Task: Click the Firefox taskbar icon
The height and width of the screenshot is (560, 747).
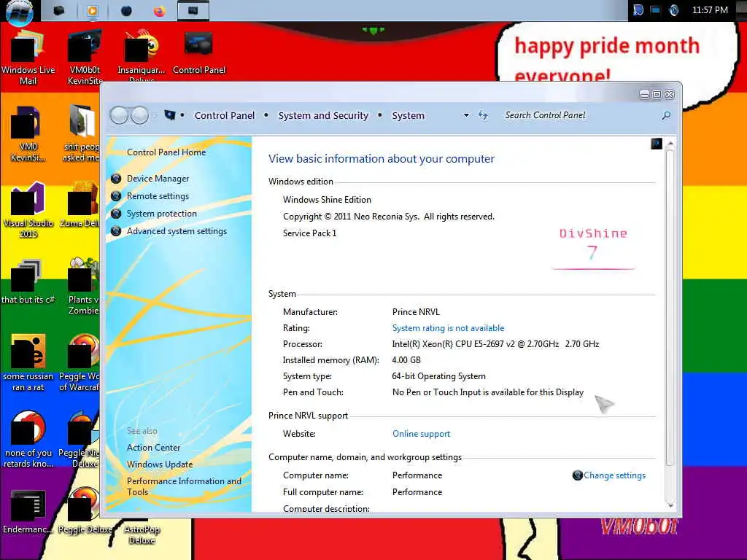Action: click(159, 11)
